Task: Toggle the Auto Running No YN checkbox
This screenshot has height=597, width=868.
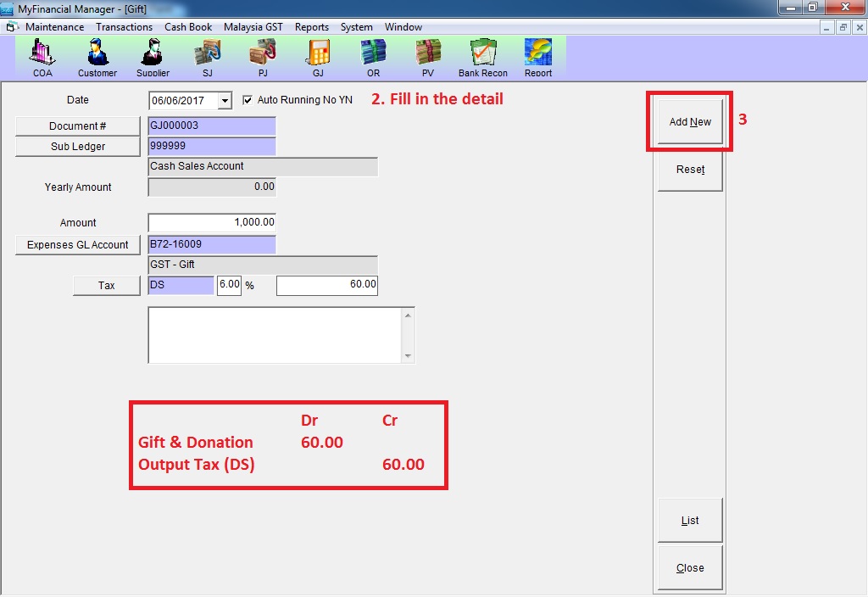Action: pos(248,100)
